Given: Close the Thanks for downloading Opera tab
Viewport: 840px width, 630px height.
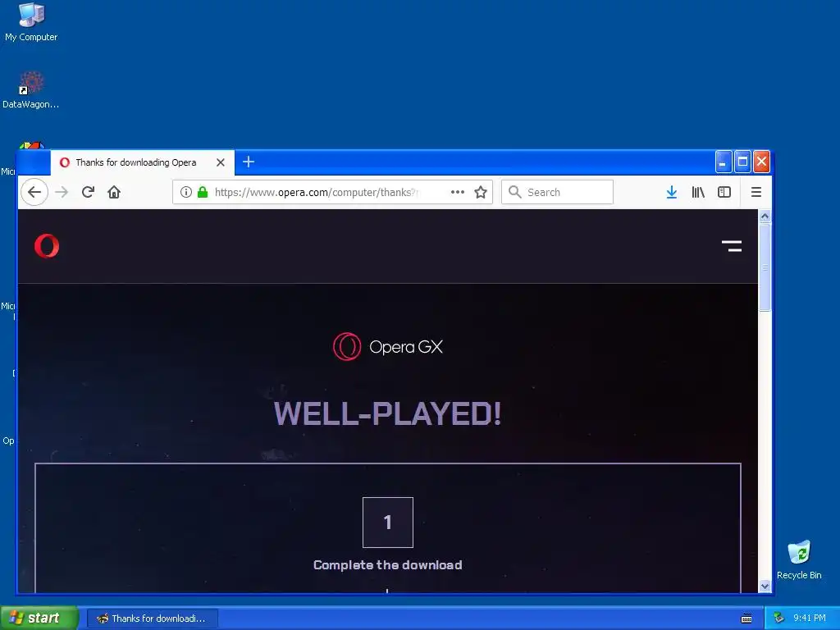Looking at the screenshot, I should pyautogui.click(x=220, y=162).
